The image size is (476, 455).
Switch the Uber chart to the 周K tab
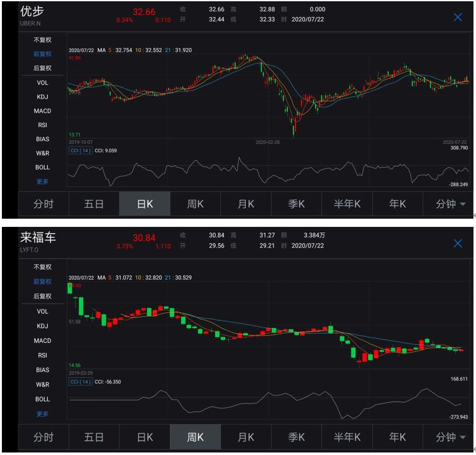click(x=196, y=204)
